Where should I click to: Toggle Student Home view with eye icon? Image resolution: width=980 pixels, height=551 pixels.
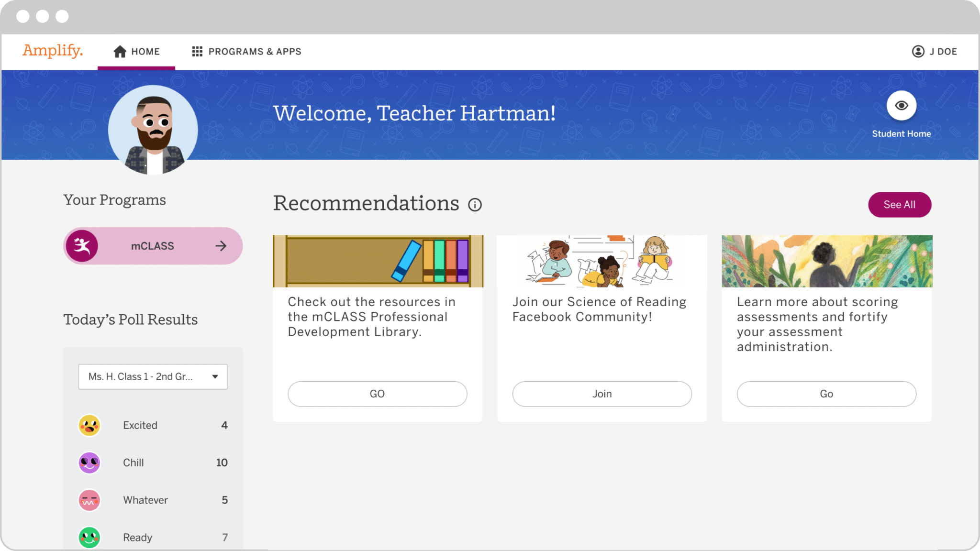click(x=901, y=106)
